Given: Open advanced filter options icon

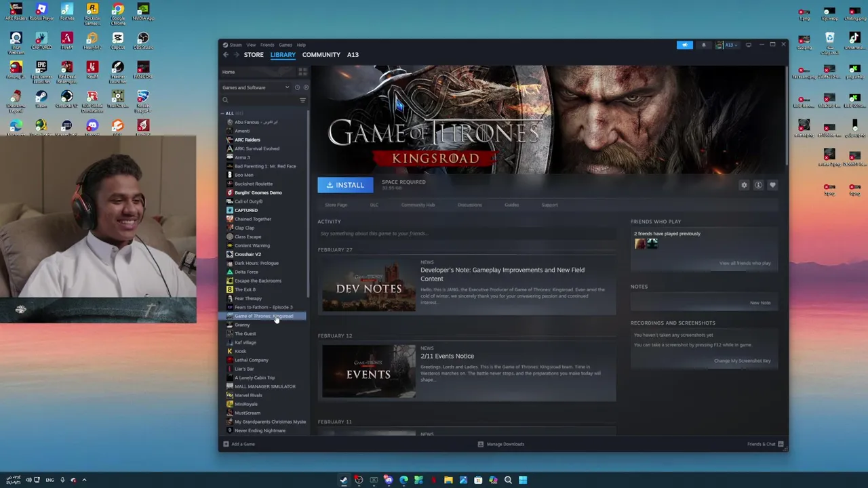Looking at the screenshot, I should coord(302,100).
